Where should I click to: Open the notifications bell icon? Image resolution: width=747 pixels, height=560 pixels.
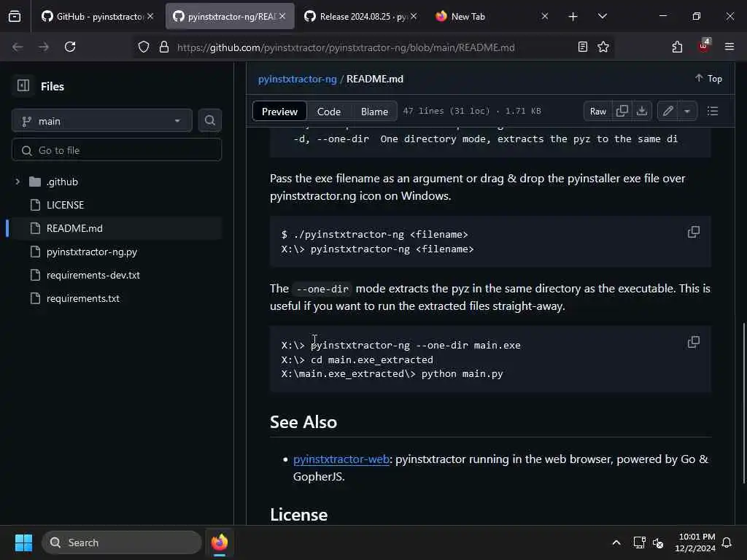coord(727,542)
